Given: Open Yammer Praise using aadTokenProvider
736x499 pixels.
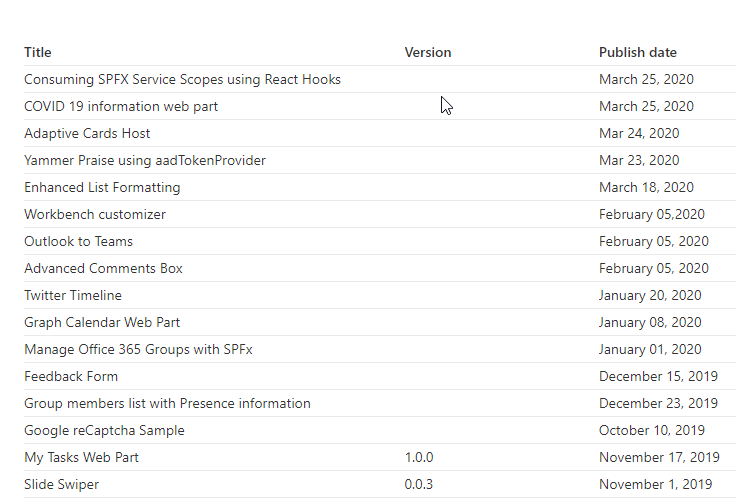Looking at the screenshot, I should click(x=145, y=161).
